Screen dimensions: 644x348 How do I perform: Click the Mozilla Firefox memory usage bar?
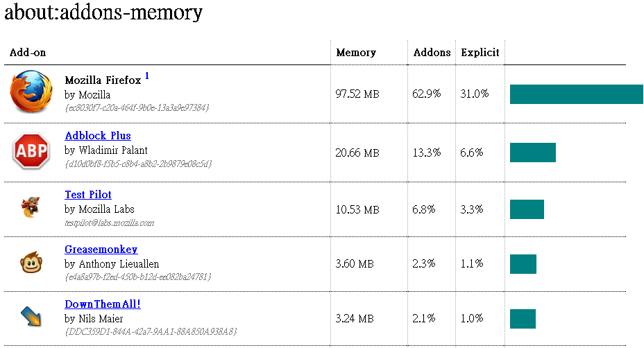pyautogui.click(x=576, y=94)
